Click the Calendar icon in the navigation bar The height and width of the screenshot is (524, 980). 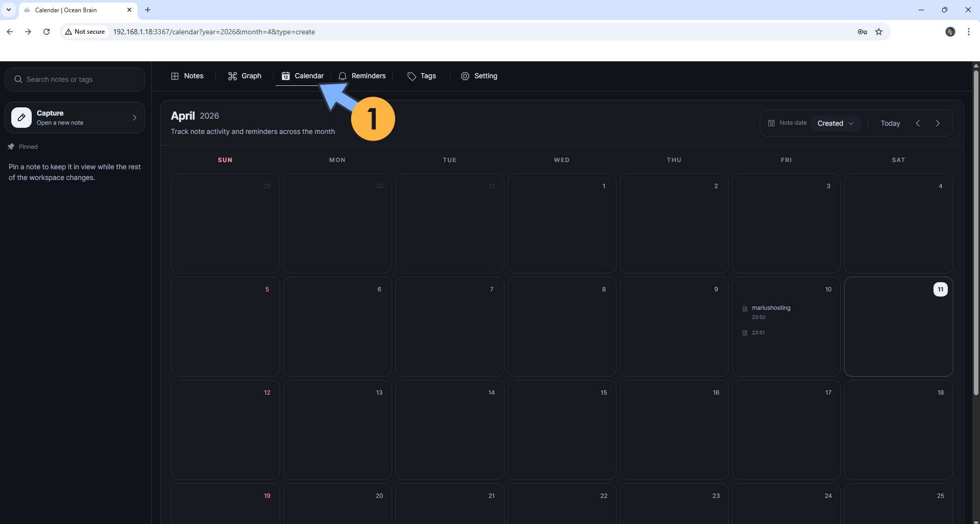(285, 76)
